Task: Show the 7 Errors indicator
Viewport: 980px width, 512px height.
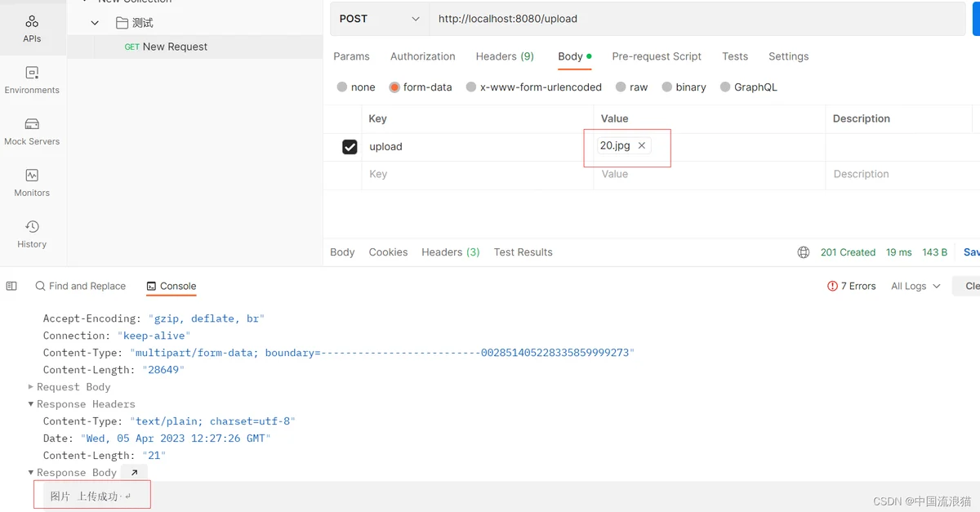Action: [x=852, y=286]
